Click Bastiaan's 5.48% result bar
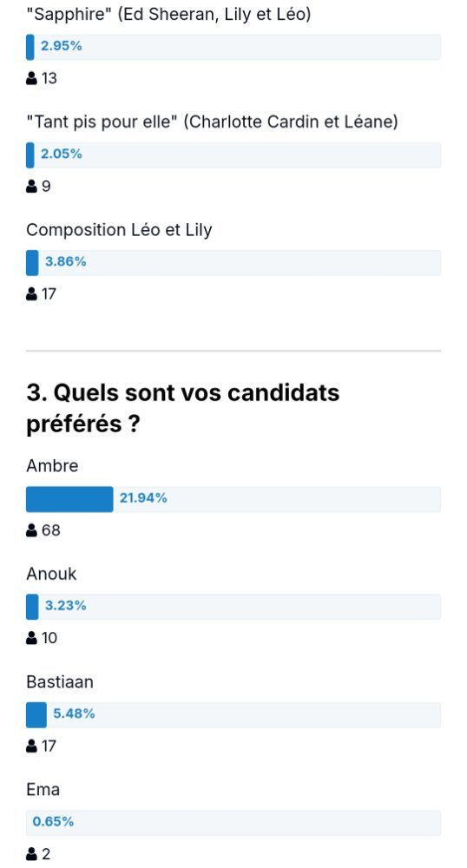The image size is (467, 868). click(233, 714)
